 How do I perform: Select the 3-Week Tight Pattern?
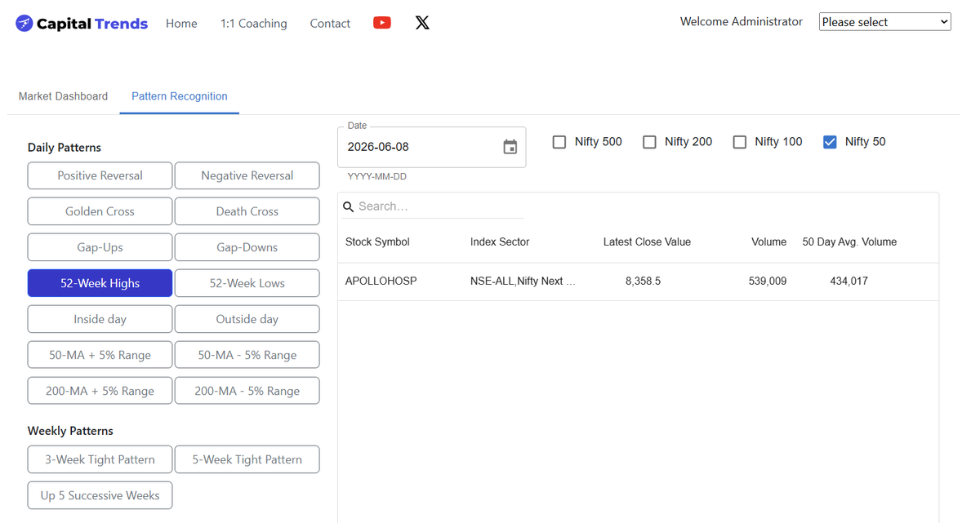100,459
